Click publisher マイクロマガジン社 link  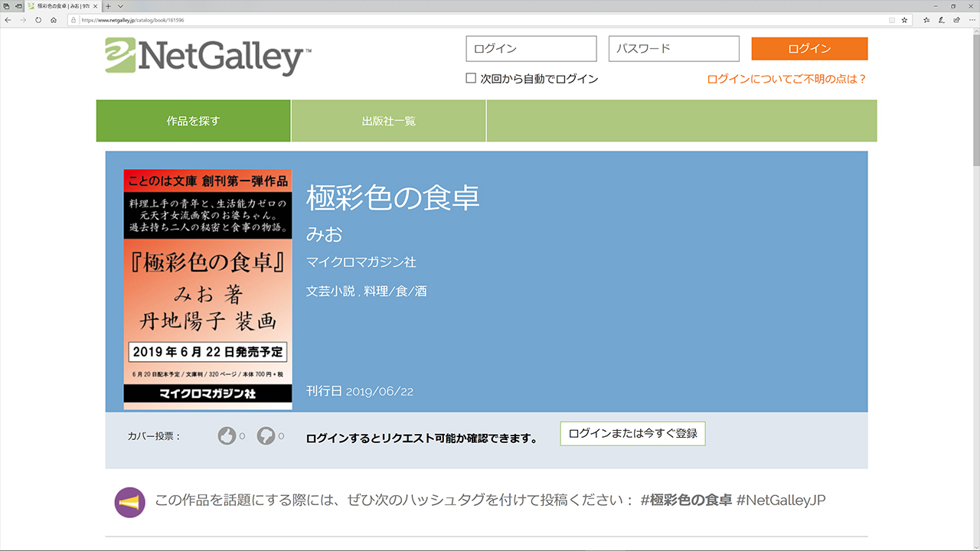pyautogui.click(x=361, y=262)
